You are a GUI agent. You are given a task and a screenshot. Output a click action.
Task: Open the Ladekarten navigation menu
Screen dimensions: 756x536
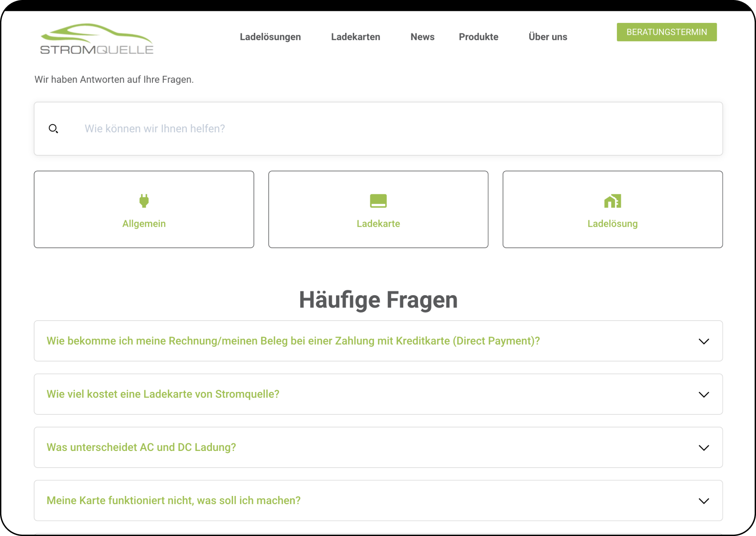pos(355,37)
